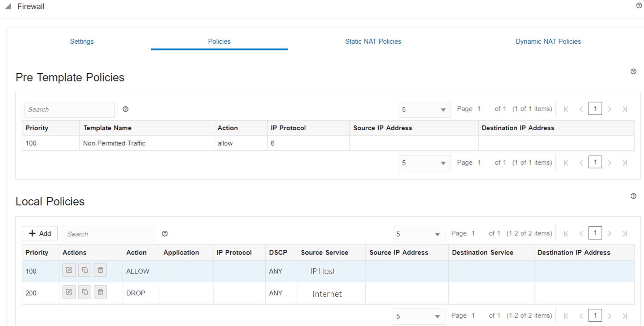
Task: Switch to the Settings tab
Action: coord(82,42)
